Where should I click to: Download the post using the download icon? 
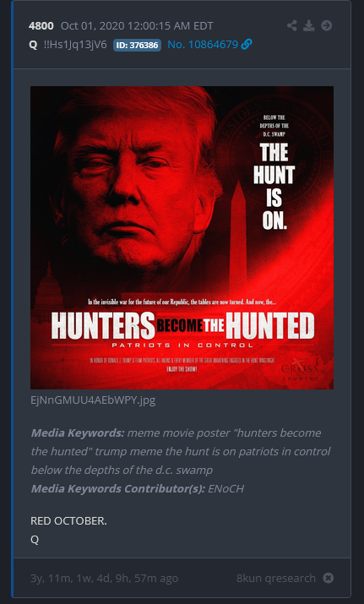(x=309, y=26)
